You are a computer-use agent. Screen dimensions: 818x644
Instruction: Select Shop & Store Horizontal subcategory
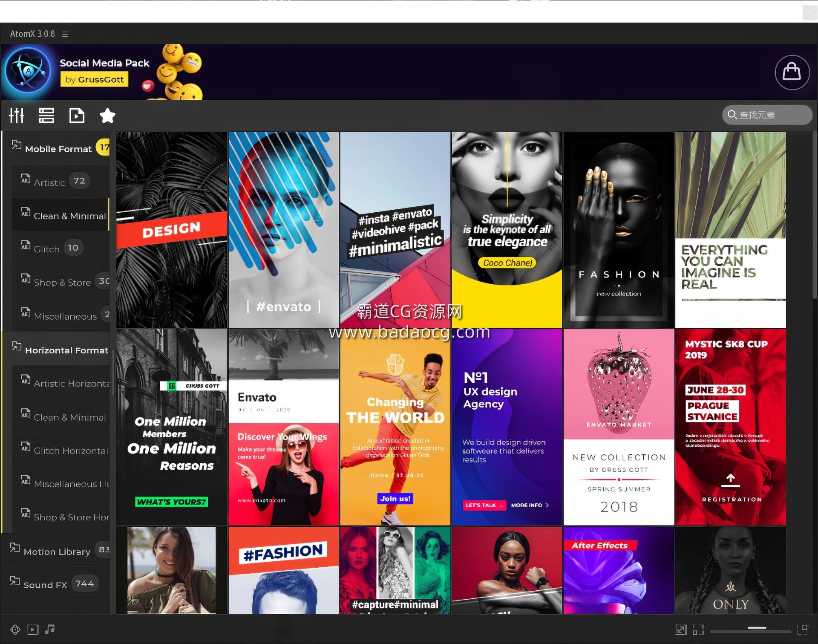(x=60, y=516)
